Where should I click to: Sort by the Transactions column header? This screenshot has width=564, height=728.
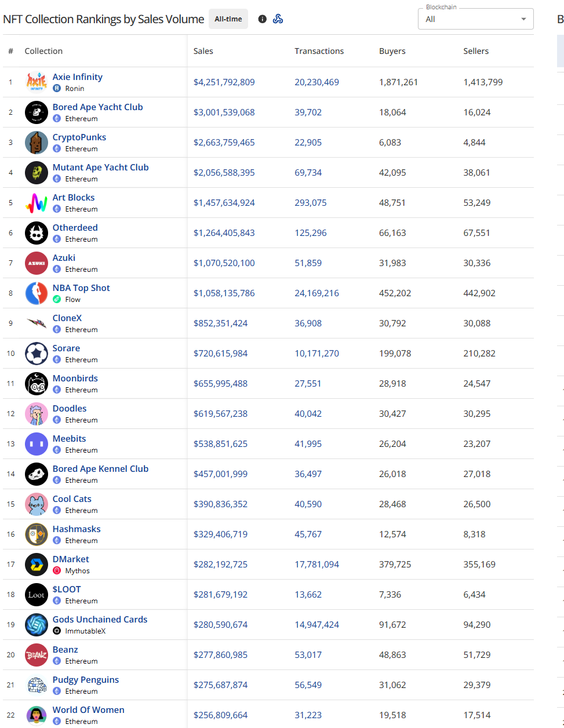319,51
